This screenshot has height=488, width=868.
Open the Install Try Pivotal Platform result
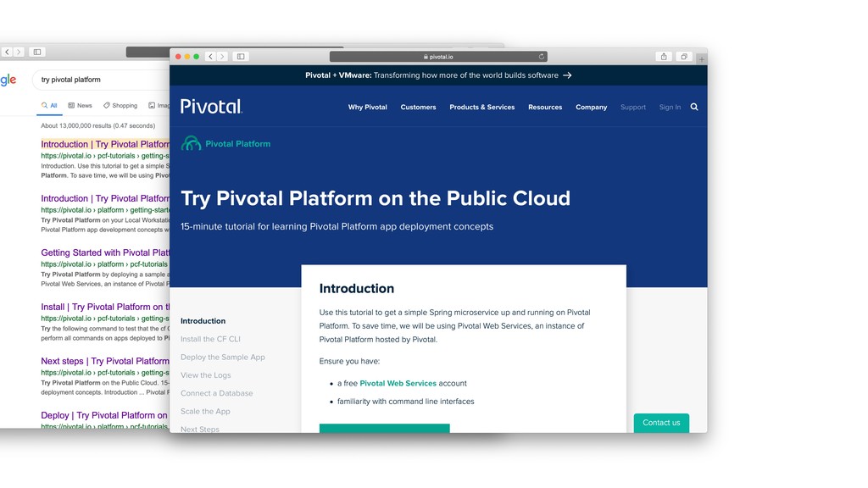point(105,307)
